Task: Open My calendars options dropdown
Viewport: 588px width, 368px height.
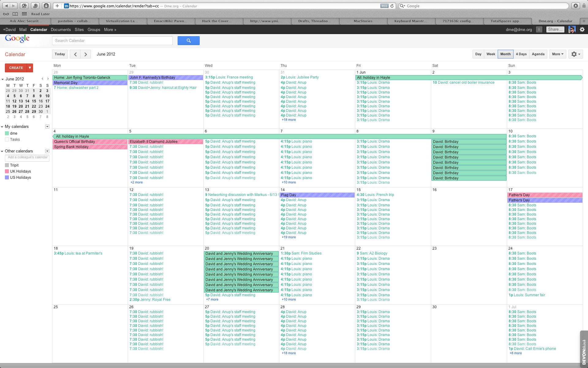Action: [x=47, y=127]
